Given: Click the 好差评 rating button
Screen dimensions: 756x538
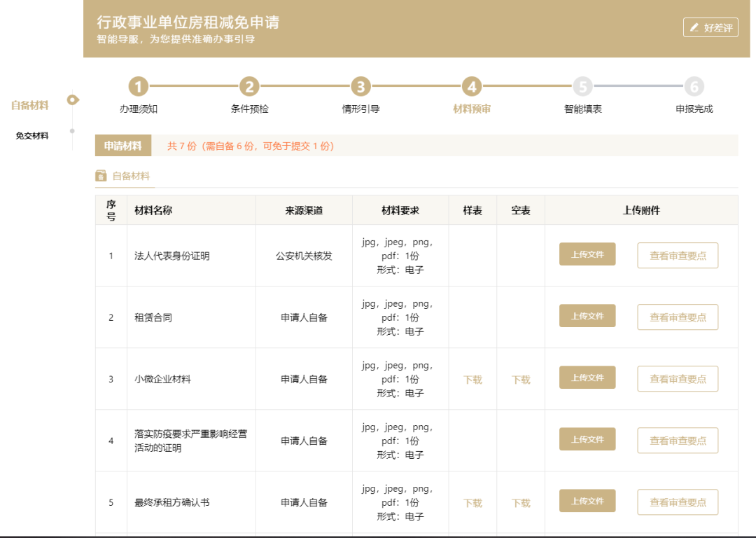Looking at the screenshot, I should 710,27.
